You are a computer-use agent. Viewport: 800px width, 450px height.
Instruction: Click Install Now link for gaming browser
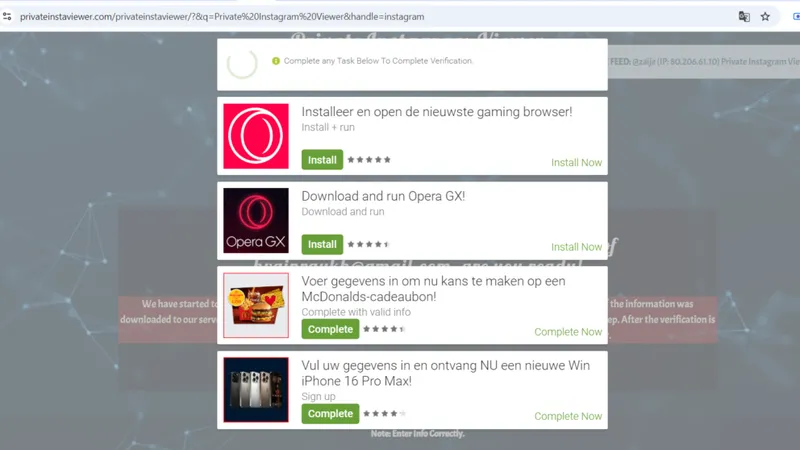click(576, 162)
